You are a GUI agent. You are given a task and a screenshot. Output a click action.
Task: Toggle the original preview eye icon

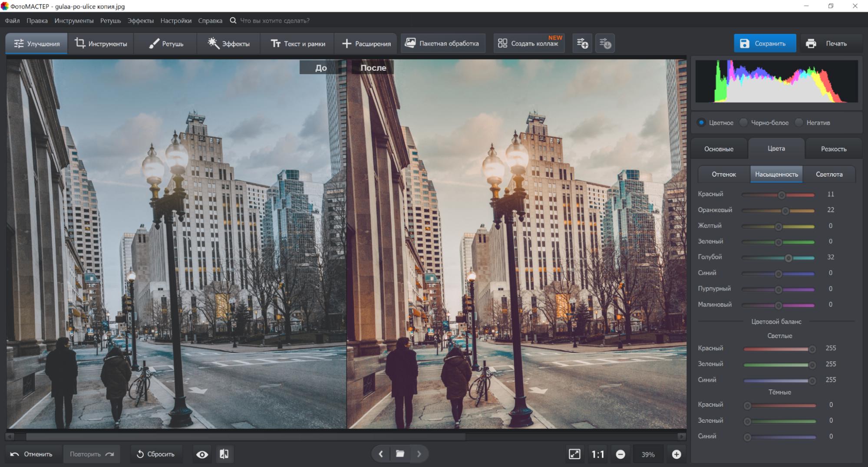point(202,454)
